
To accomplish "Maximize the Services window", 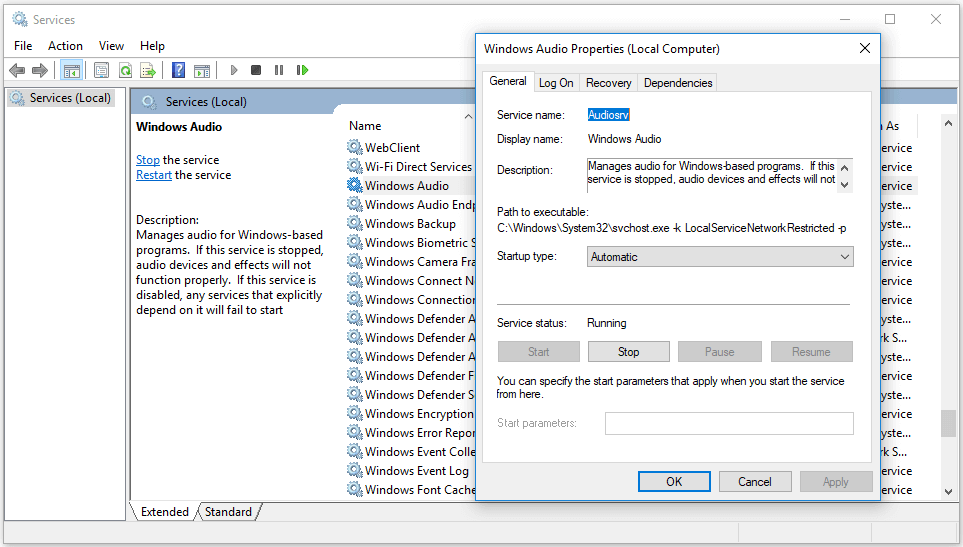I will tap(890, 20).
